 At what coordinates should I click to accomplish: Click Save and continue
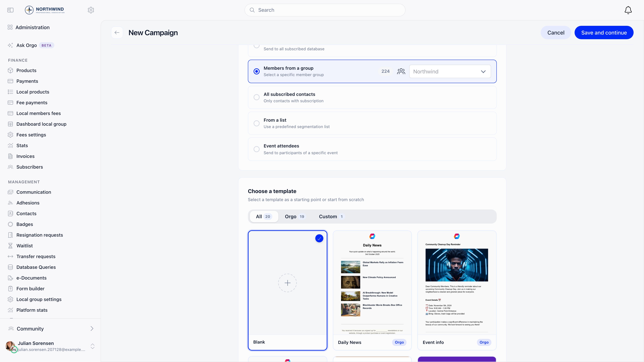pos(604,33)
